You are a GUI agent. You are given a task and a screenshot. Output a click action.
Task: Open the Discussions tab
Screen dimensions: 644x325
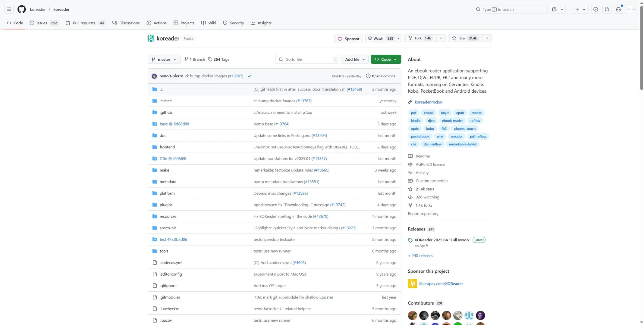[126, 23]
